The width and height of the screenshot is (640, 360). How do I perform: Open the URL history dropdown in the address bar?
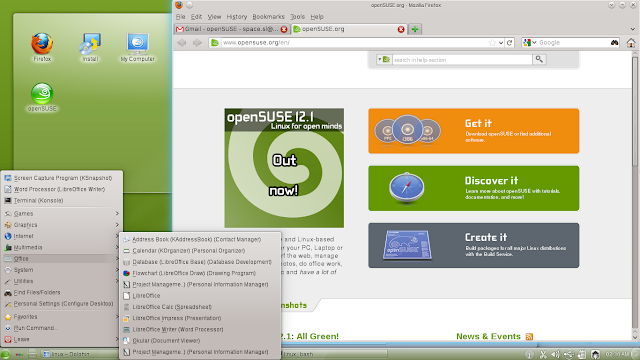coord(501,42)
